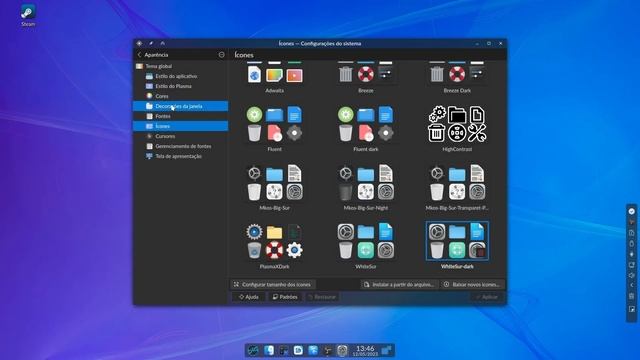Open the Ajuda button

249,297
